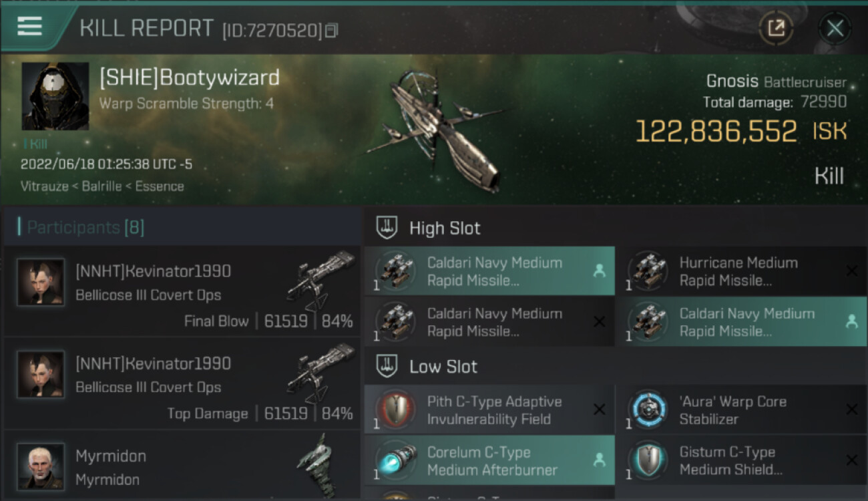868x501 pixels.
Task: Click the Corelum C-Type Medium Afterburner icon
Action: click(x=395, y=461)
